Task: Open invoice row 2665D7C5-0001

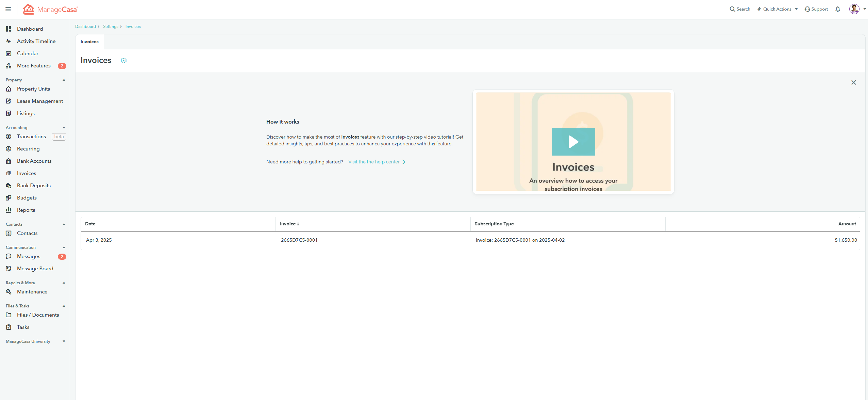Action: click(299, 240)
